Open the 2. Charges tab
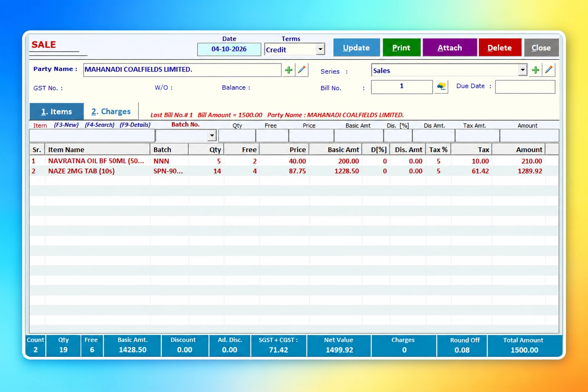 111,111
